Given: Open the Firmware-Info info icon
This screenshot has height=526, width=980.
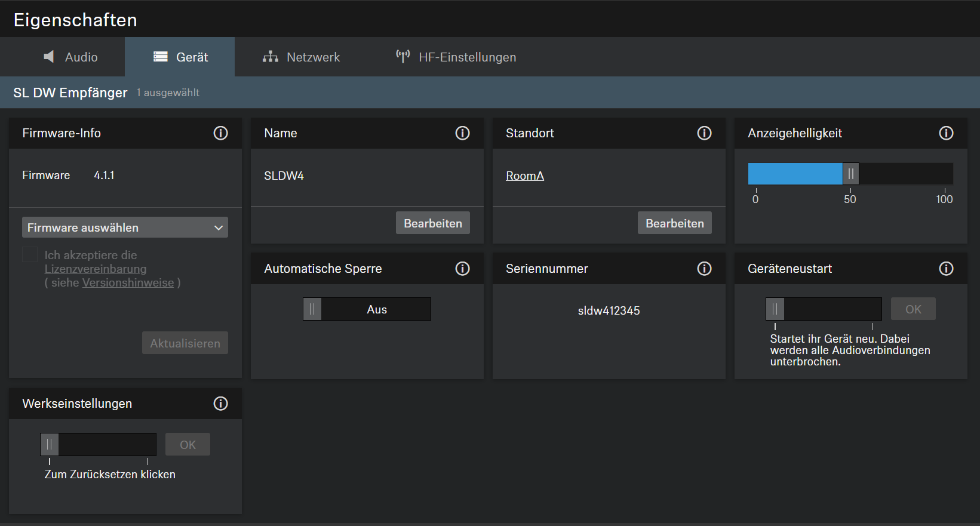Looking at the screenshot, I should pyautogui.click(x=220, y=133).
